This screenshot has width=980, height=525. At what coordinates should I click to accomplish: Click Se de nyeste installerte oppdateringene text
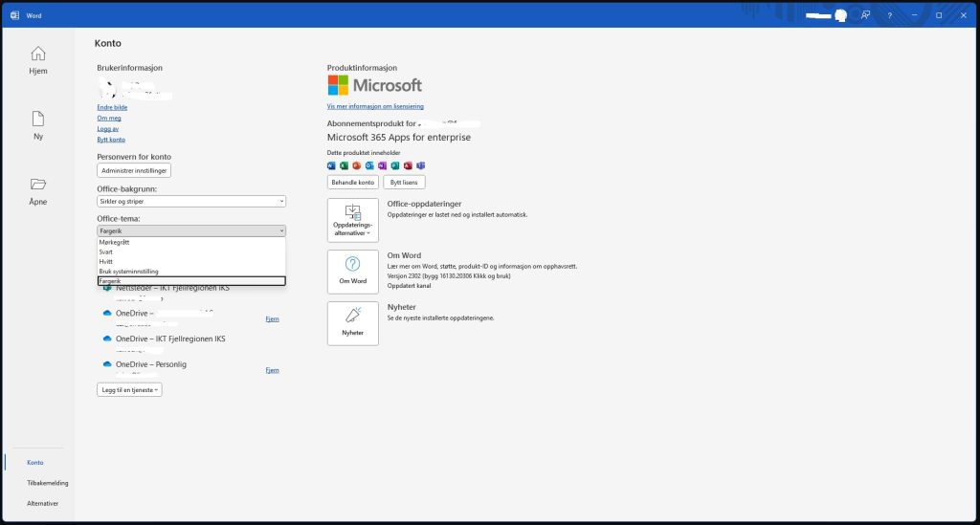tap(440, 317)
